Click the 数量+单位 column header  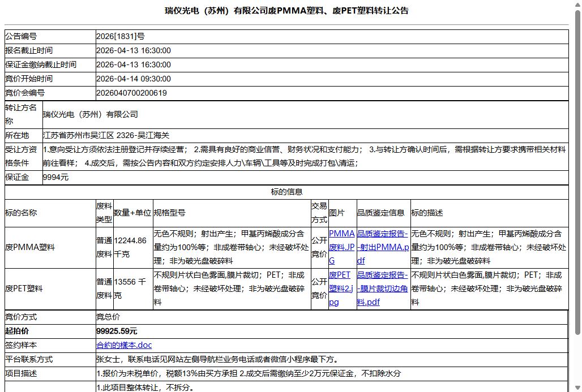coord(132,213)
